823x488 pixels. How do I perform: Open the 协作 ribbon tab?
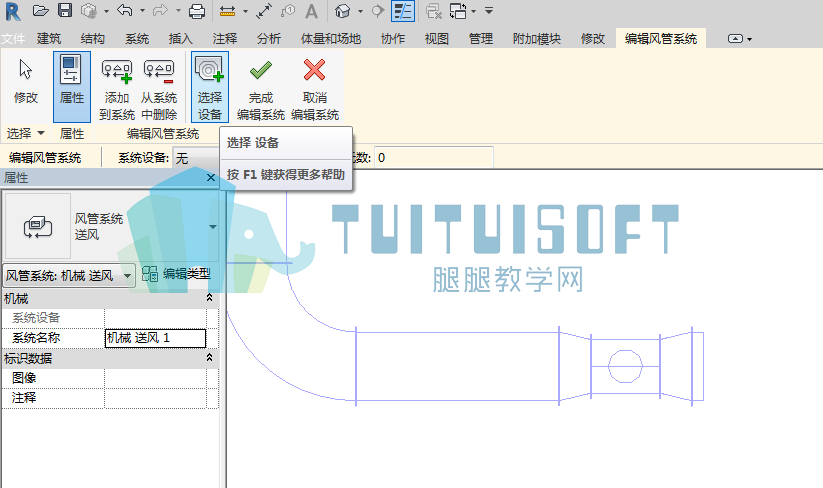pyautogui.click(x=393, y=39)
